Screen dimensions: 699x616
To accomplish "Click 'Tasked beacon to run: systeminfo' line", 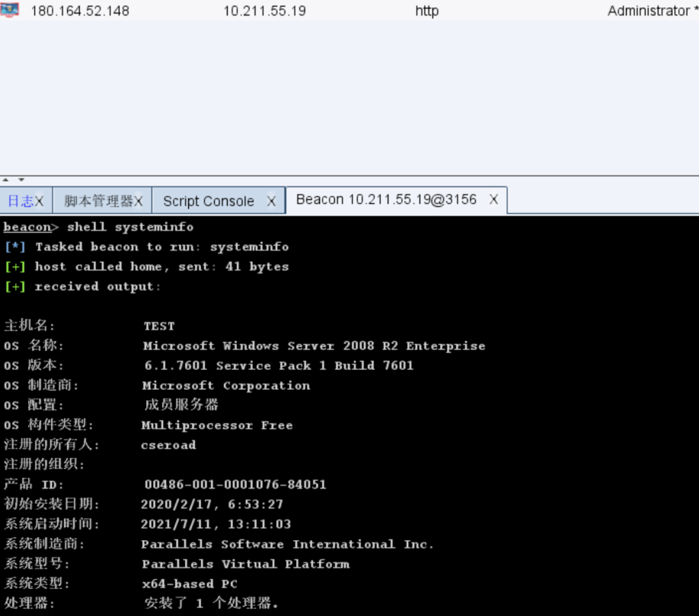I will coord(162,247).
